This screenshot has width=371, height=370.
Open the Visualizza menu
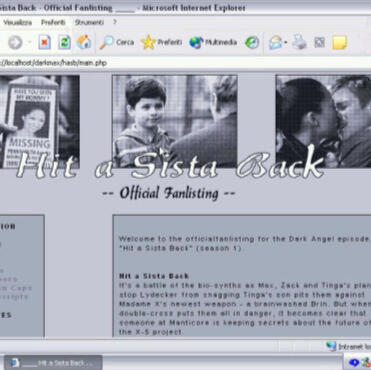point(18,22)
